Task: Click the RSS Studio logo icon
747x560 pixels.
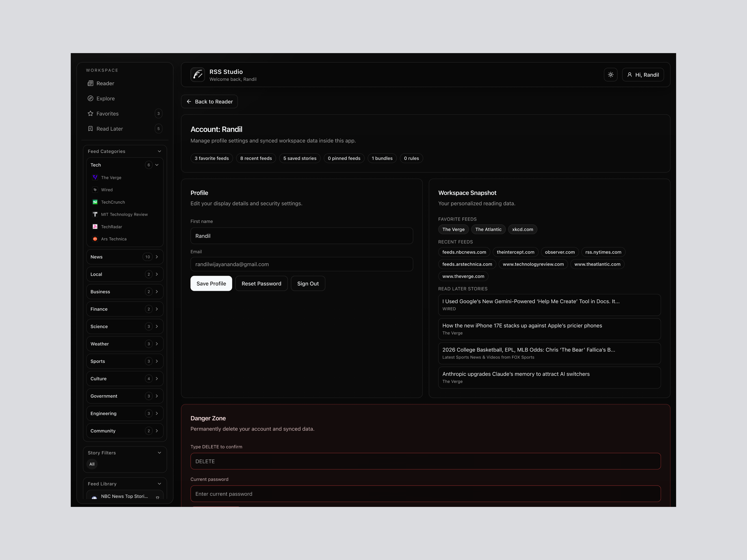Action: point(198,75)
